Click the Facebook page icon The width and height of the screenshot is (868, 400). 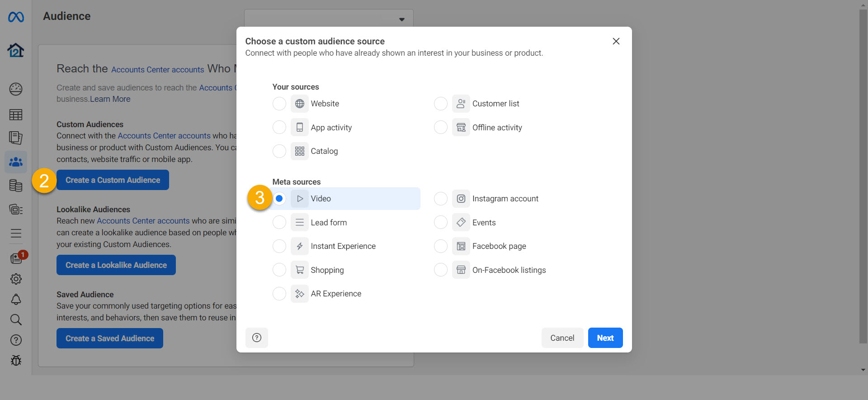(x=461, y=246)
